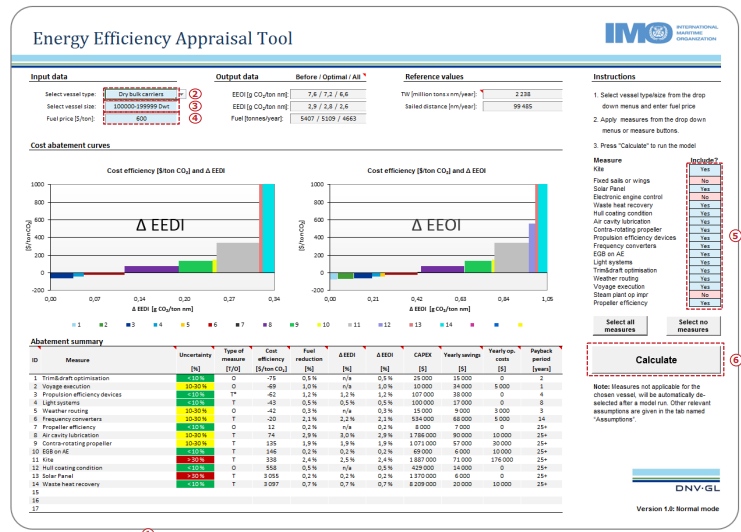Screen dimensions: 741x532
Task: Toggle include for Fixed sails or wings
Action: click(x=705, y=182)
